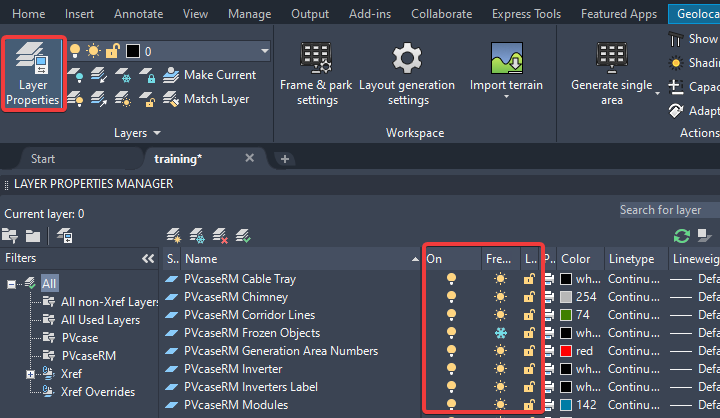720x418 pixels.
Task: Toggle plot for PVcaseRM Chimney layer
Action: [549, 297]
